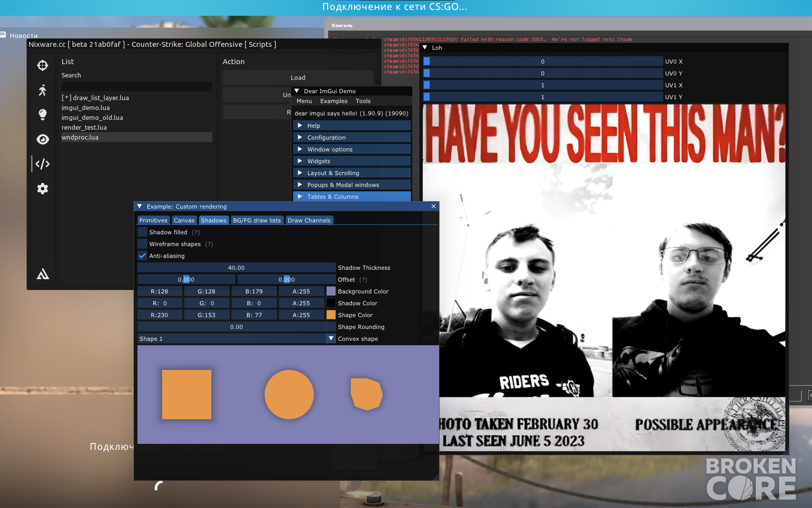Screen dimensions: 812x508
Task: Disable the Anti-aliasing checkbox
Action: pyautogui.click(x=142, y=256)
